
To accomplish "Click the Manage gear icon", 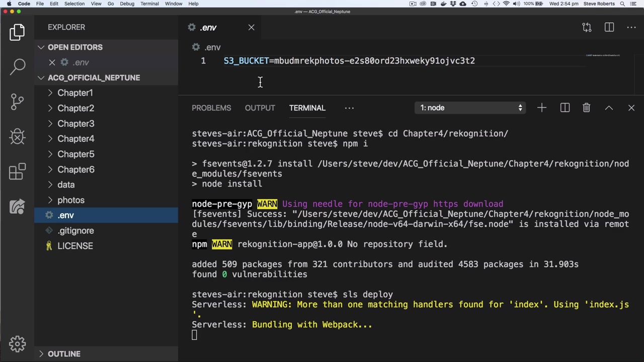I will tap(18, 344).
